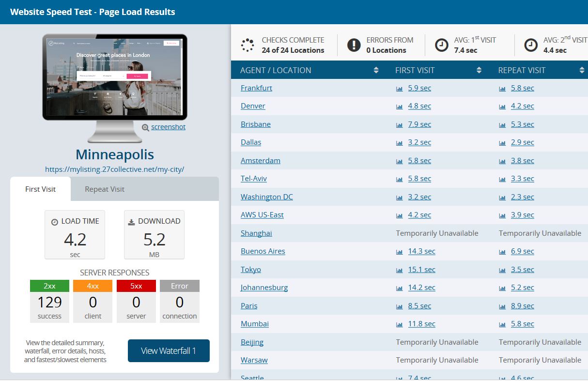Sort table by Repeat Visit column arrows
Viewport: 588px width, 381px height.
[582, 70]
